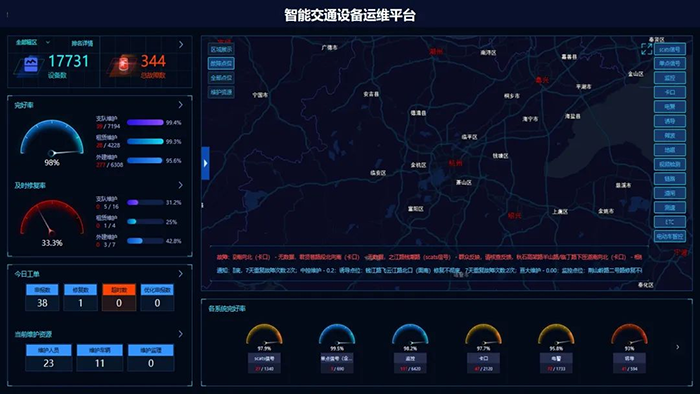
Task: Click the 维护人员 resource tile showing 23
Action: [x=49, y=357]
